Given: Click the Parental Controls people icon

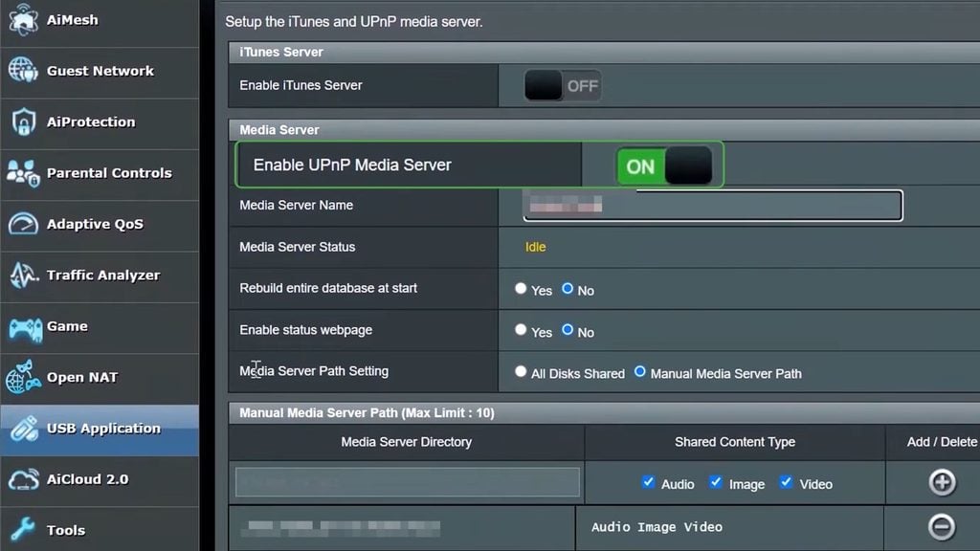Looking at the screenshot, I should [23, 172].
